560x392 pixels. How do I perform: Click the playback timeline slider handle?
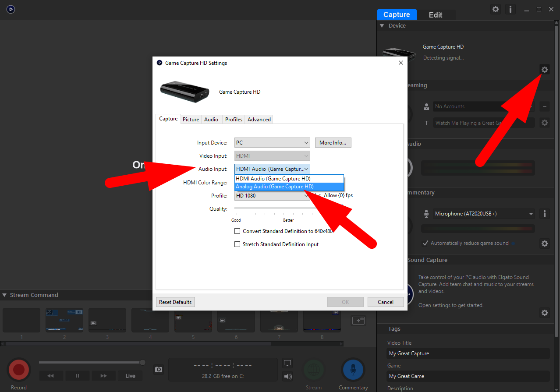[142, 362]
